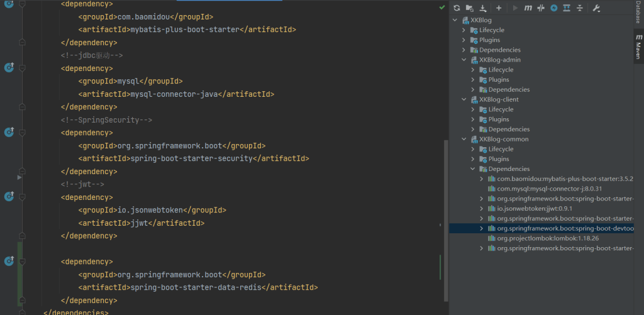Add a Maven project with plus icon
This screenshot has height=315, width=644.
coord(499,8)
